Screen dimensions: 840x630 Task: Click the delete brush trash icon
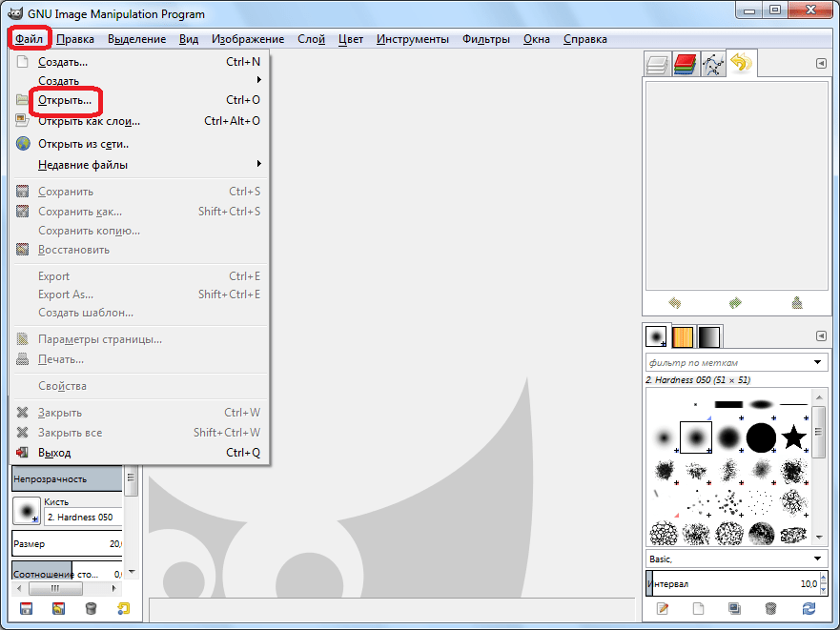(770, 608)
